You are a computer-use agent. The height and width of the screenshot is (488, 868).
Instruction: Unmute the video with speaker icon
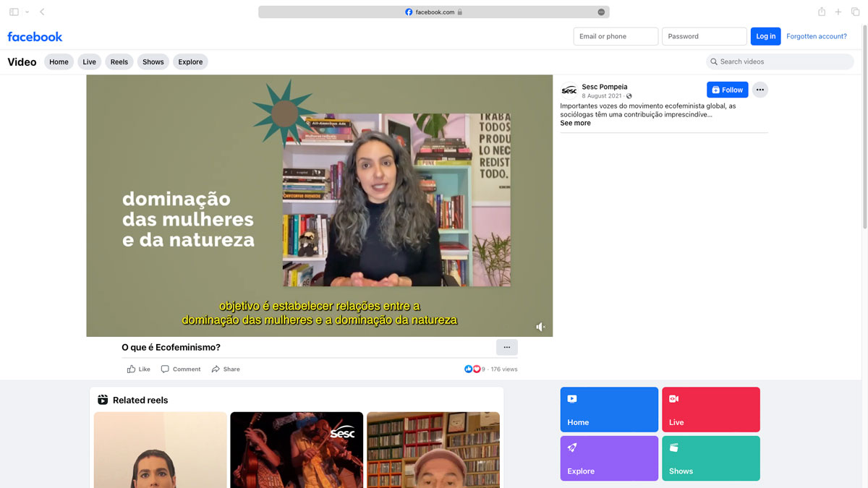click(x=540, y=327)
